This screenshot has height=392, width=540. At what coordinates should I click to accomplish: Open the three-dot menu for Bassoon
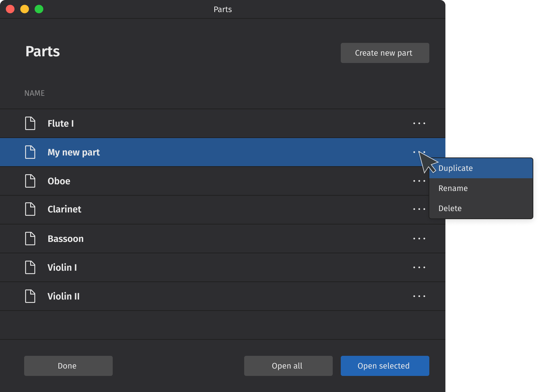click(x=419, y=239)
